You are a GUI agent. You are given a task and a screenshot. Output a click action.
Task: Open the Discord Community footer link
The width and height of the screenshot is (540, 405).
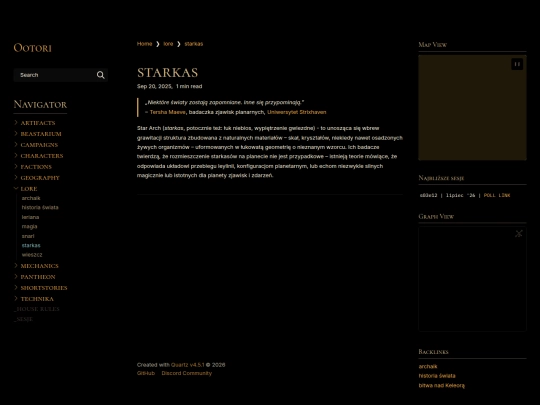point(187,373)
